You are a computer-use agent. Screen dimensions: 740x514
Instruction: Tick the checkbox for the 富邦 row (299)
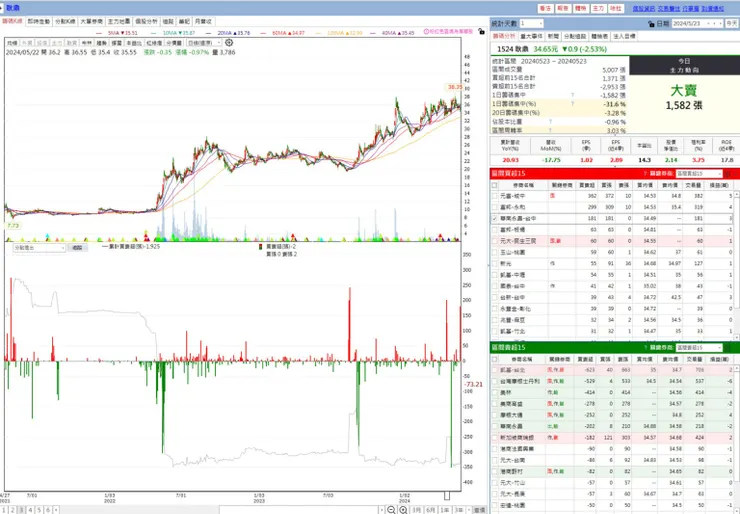(x=495, y=207)
